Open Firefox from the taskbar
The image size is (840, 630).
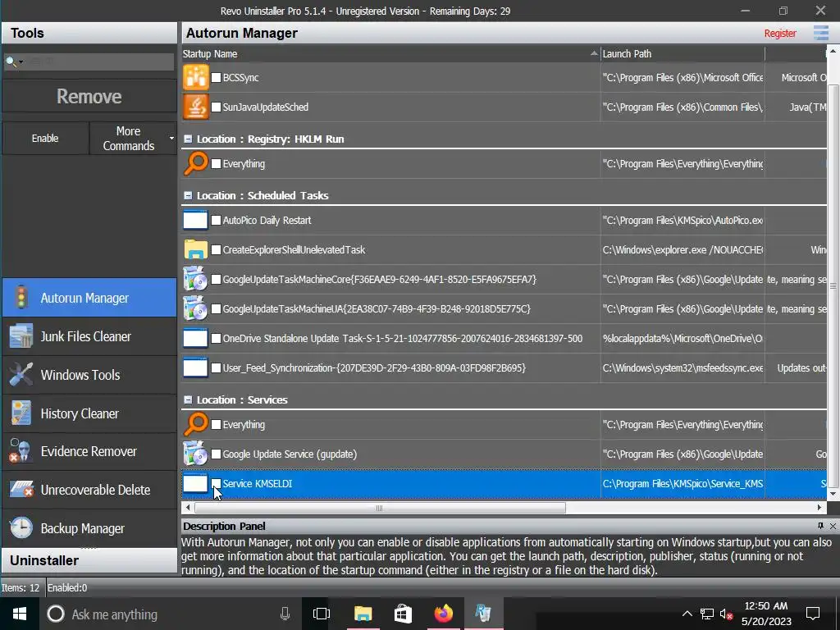pos(443,614)
